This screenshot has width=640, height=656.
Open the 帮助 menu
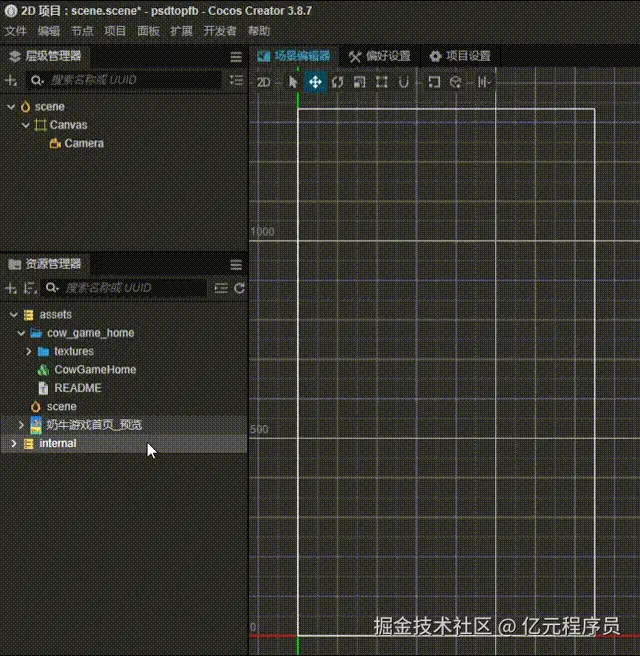click(259, 31)
